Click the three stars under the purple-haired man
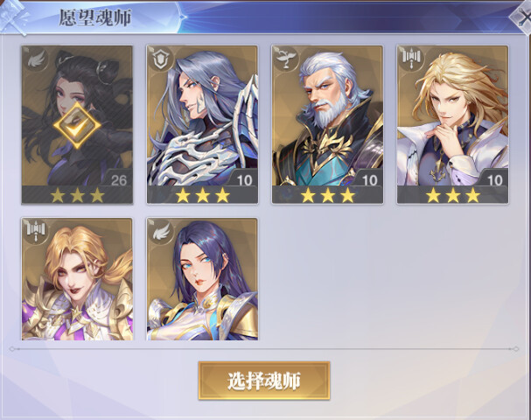The image size is (531, 420). click(x=202, y=196)
